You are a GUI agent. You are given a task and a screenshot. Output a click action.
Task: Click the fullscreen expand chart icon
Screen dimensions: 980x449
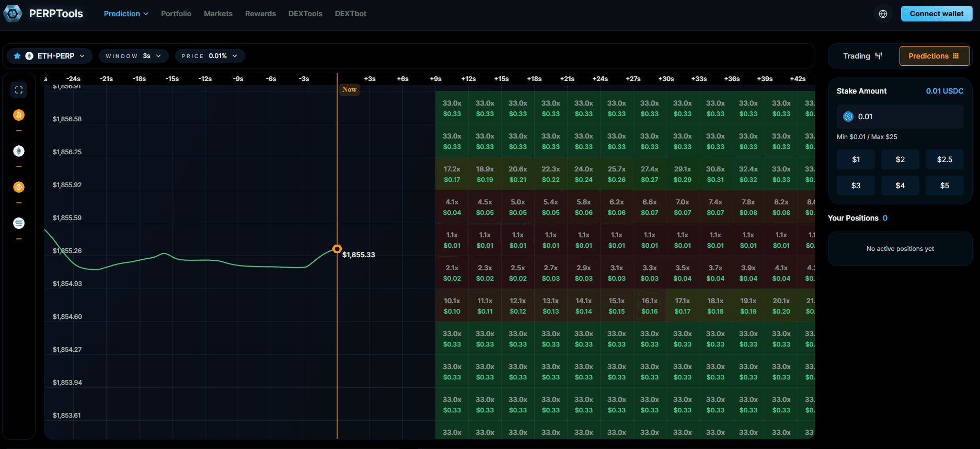[19, 90]
